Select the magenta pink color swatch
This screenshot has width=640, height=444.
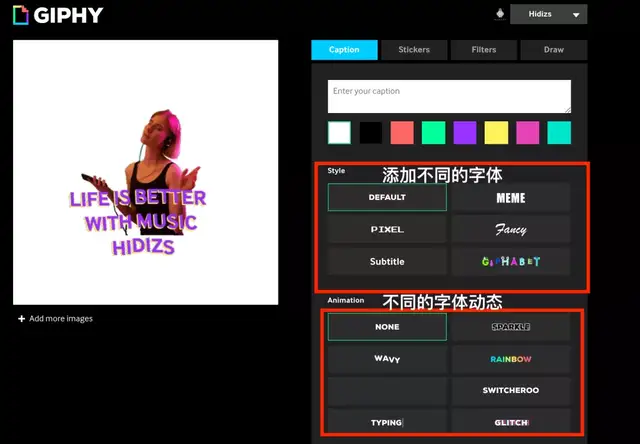528,133
